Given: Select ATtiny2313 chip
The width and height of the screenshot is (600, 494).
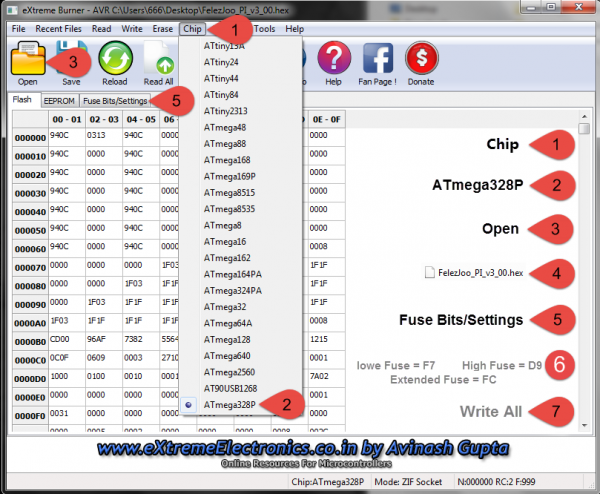Looking at the screenshot, I should [241, 111].
